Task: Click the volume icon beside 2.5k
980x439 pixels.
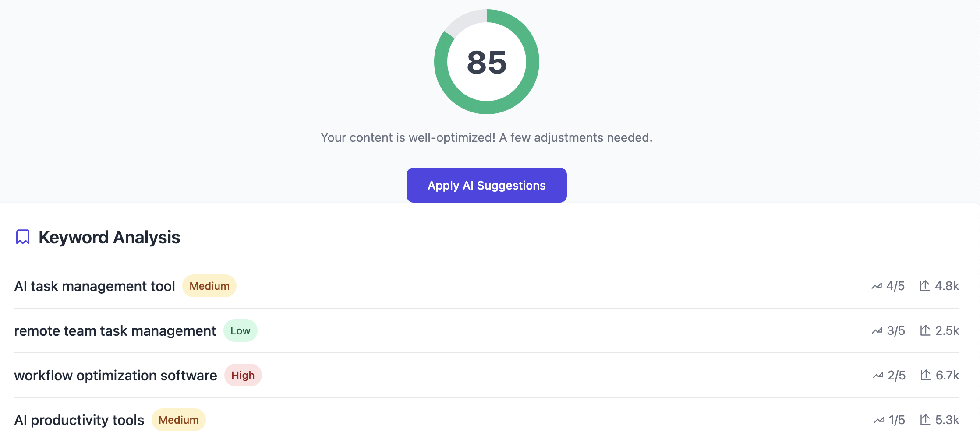Action: point(925,330)
